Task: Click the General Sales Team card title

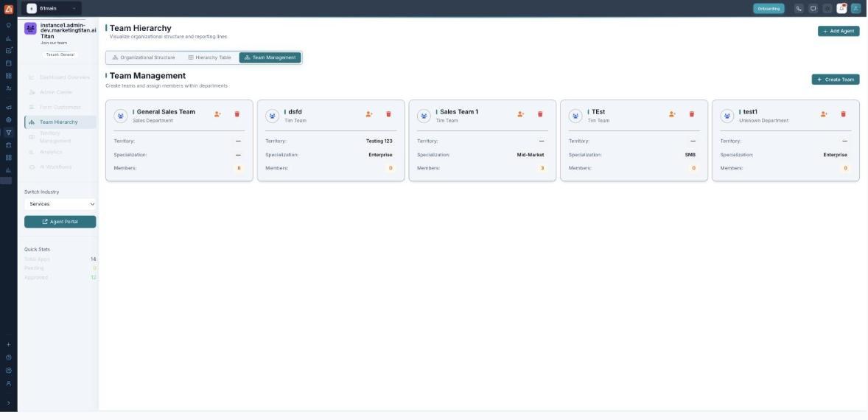Action: [x=166, y=112]
